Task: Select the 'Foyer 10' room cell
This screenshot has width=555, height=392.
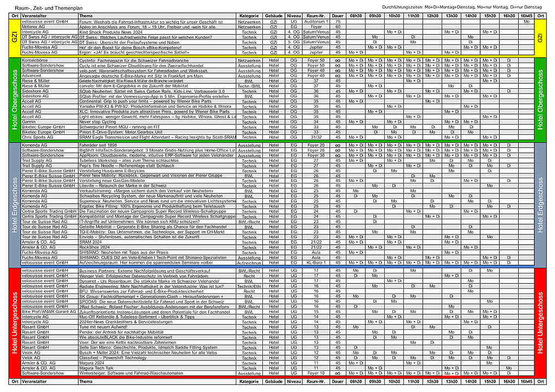Action: point(316,373)
